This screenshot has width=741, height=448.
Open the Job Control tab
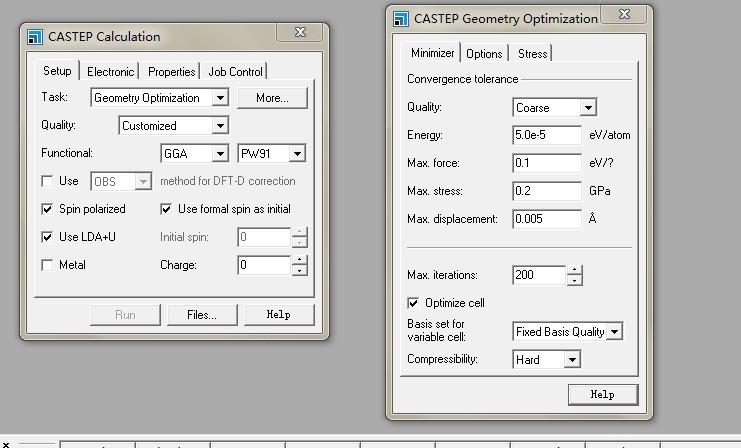[235, 72]
